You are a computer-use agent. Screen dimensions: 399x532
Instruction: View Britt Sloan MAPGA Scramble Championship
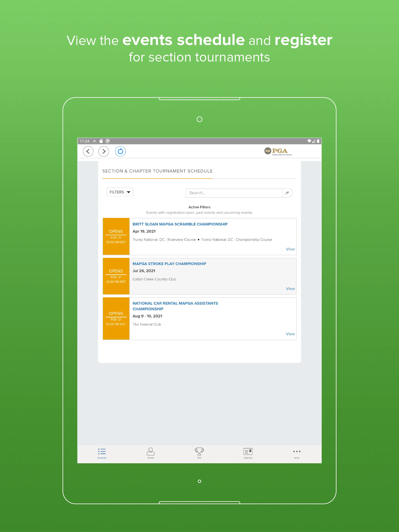290,249
